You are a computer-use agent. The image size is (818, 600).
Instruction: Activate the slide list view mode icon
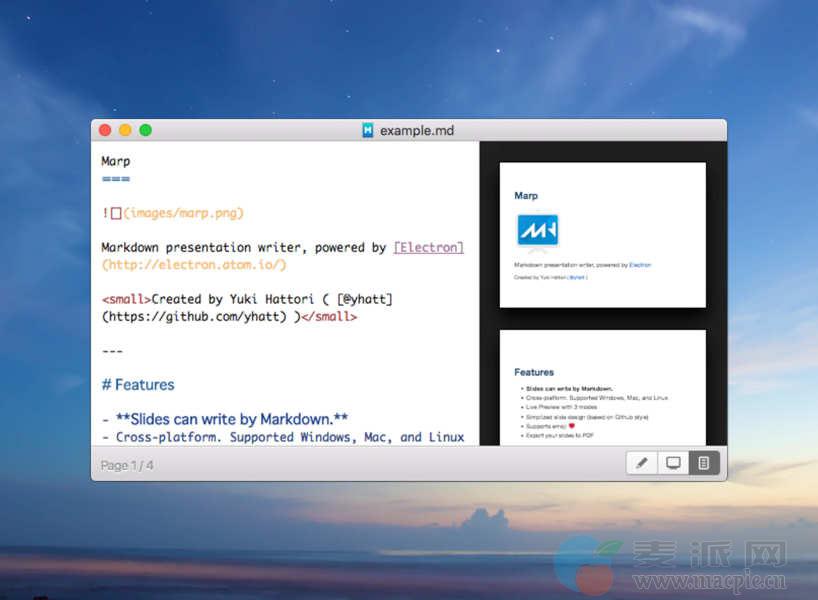[704, 463]
